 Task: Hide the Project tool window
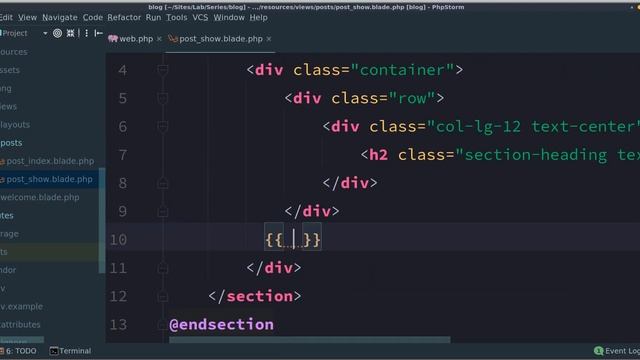(98, 33)
